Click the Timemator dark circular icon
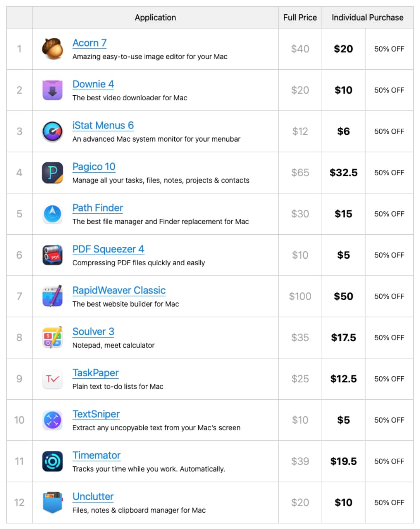 (52, 461)
